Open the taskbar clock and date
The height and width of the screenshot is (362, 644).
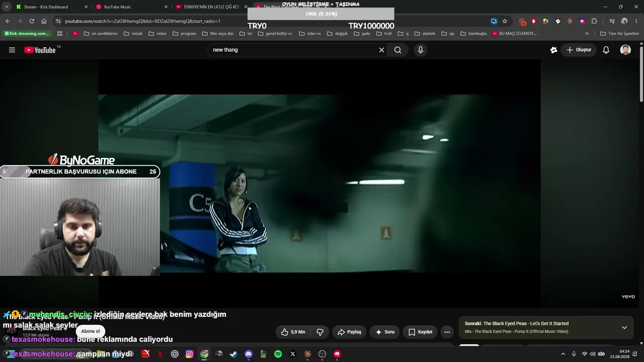(620, 354)
